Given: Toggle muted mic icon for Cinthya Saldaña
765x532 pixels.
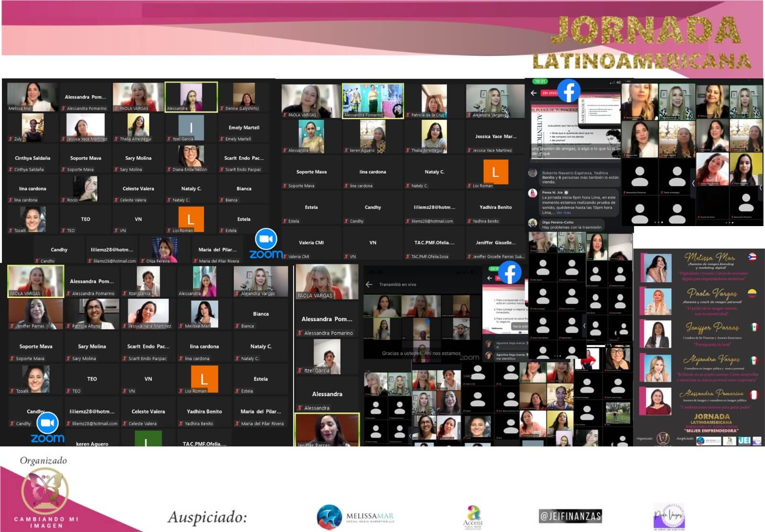Looking at the screenshot, I should [x=11, y=170].
